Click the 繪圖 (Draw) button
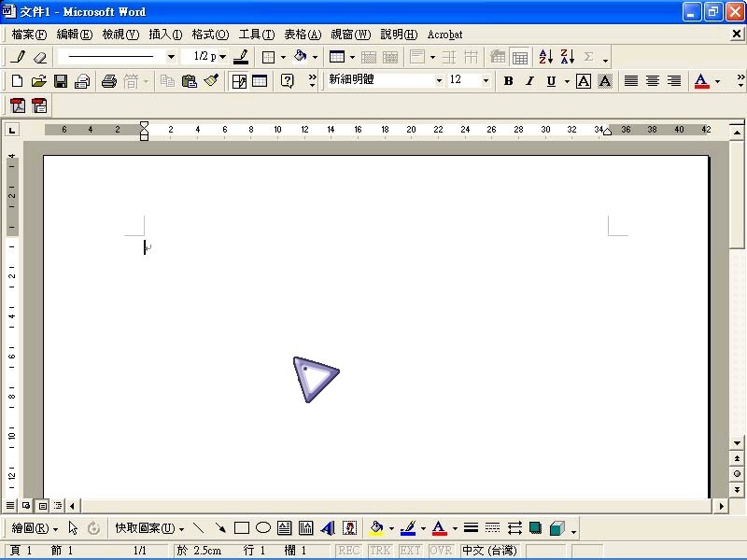This screenshot has width=747, height=560. coord(35,528)
